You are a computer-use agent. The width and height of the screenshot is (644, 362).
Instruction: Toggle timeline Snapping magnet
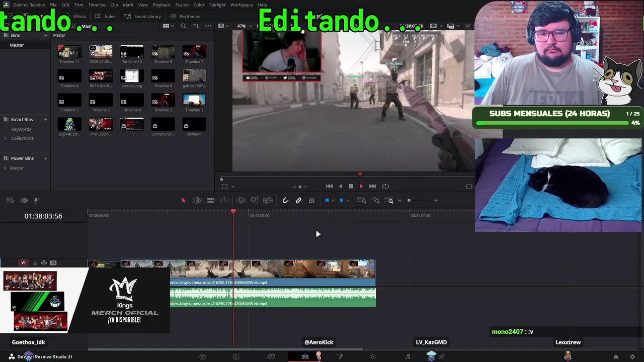(x=285, y=201)
